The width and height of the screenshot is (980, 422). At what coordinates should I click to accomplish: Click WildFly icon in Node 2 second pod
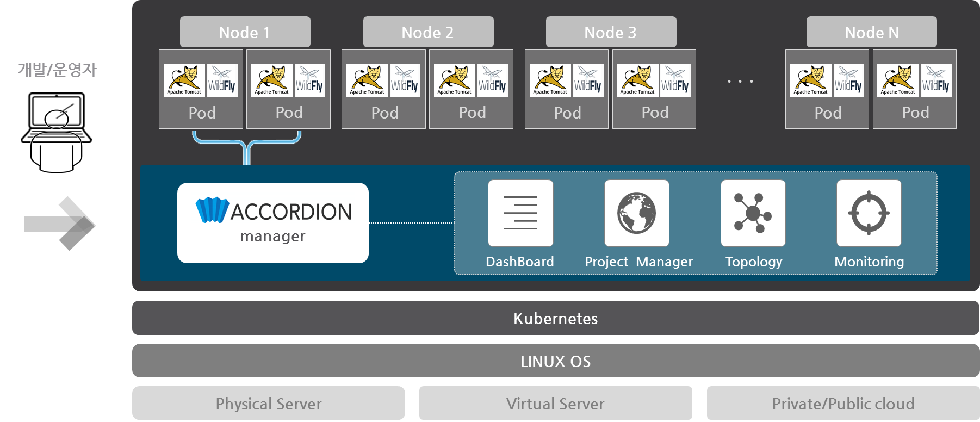coord(492,80)
